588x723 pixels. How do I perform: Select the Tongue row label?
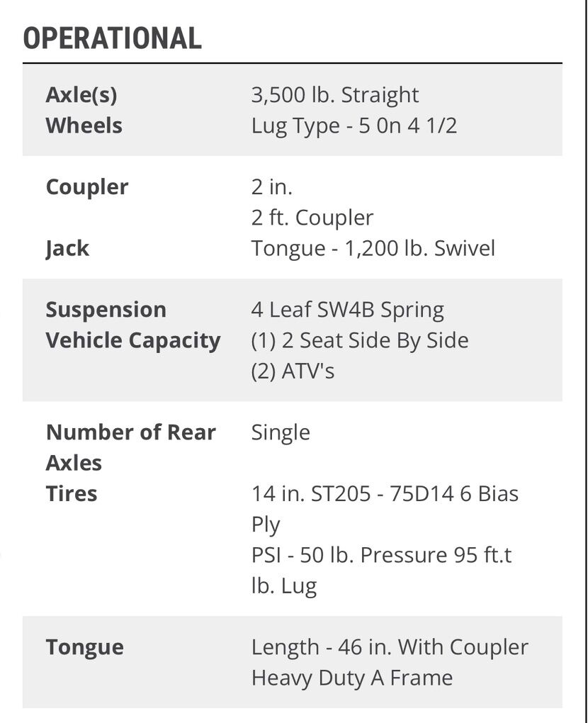tap(84, 647)
